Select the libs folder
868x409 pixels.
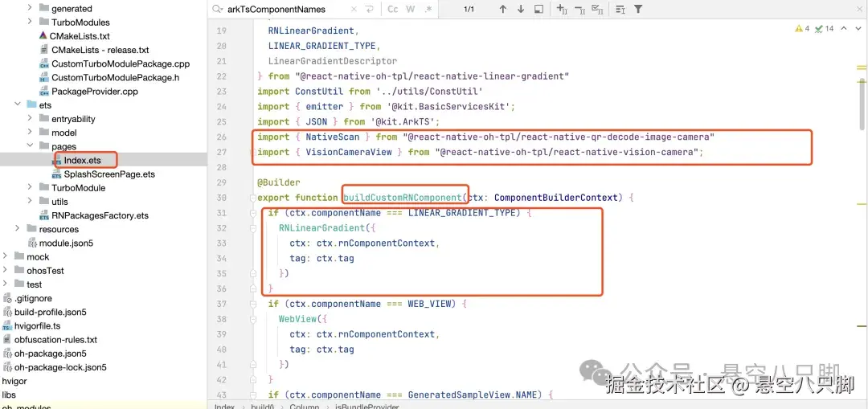point(9,395)
